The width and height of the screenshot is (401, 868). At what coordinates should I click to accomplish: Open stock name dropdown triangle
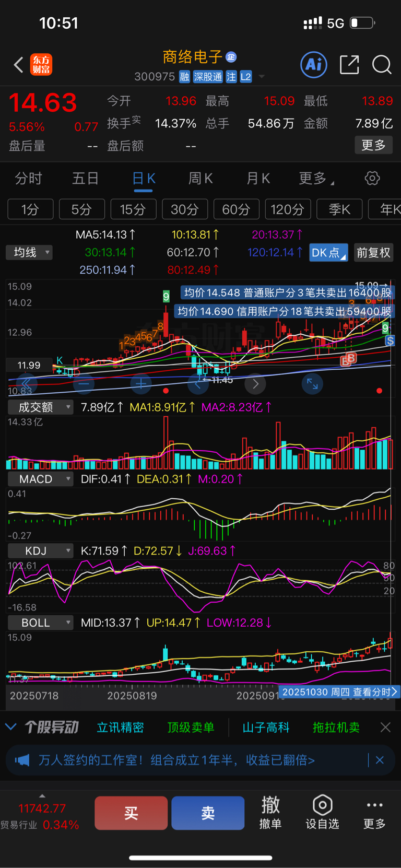point(262,76)
